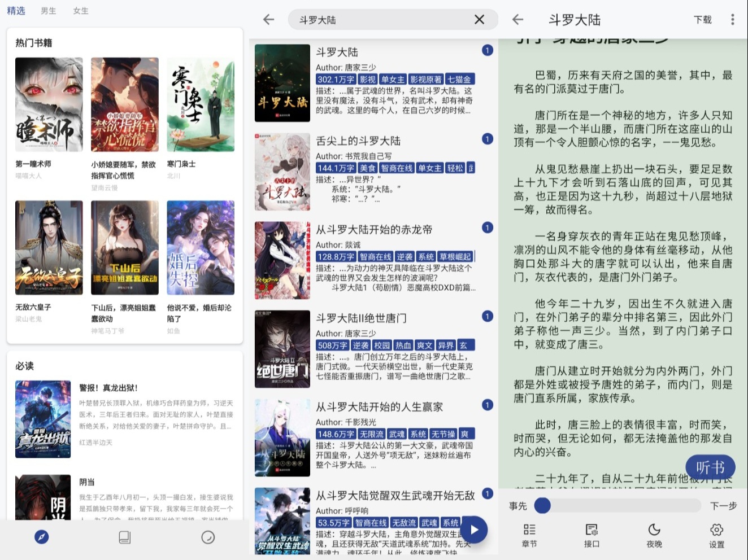Screen dimensions: 748x560
Task: Switch to the 女生 tab
Action: [81, 11]
